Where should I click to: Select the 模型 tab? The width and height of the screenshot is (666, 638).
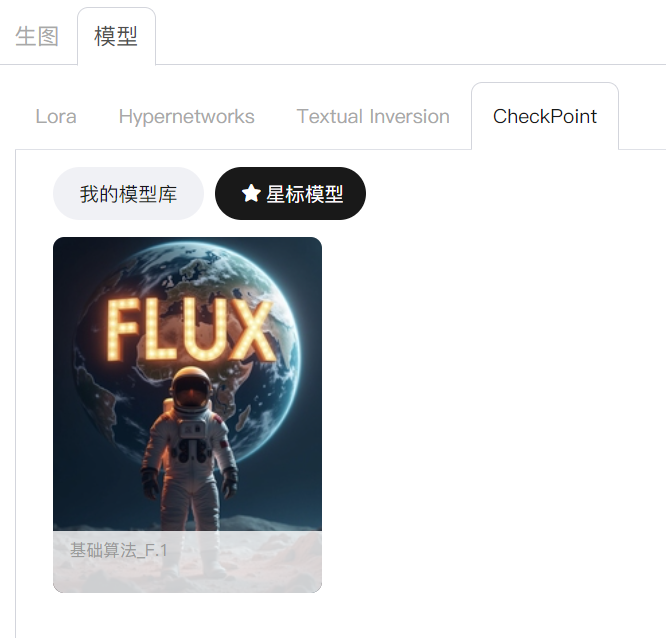[x=116, y=36]
